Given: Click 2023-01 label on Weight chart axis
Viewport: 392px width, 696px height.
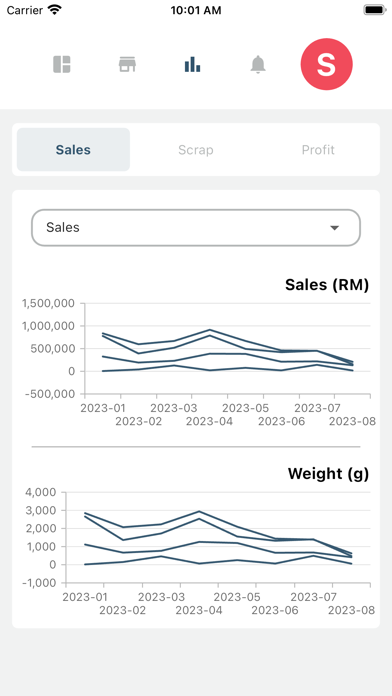Looking at the screenshot, I should [85, 597].
